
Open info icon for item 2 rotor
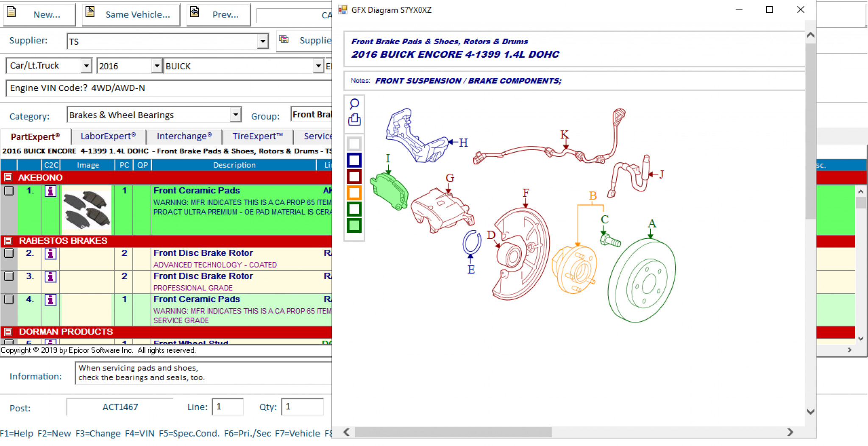pyautogui.click(x=50, y=254)
